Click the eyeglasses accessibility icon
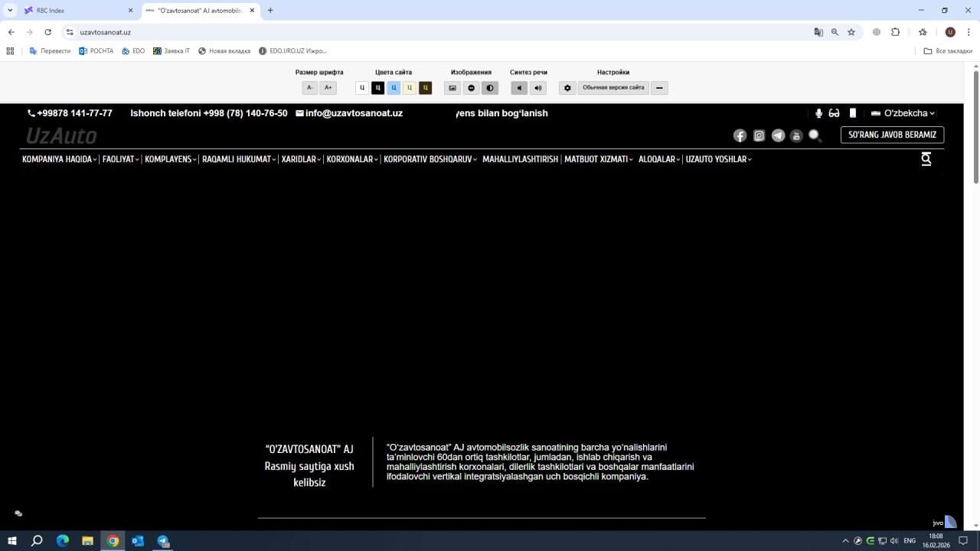Image resolution: width=980 pixels, height=551 pixels. point(835,113)
